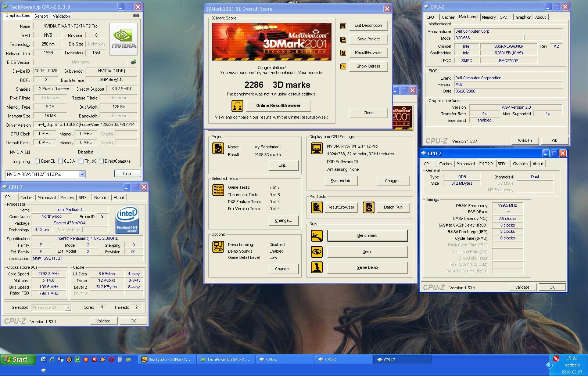Open the About tab in CPU-Z processor window
The image size is (588, 376).
pyautogui.click(x=119, y=198)
